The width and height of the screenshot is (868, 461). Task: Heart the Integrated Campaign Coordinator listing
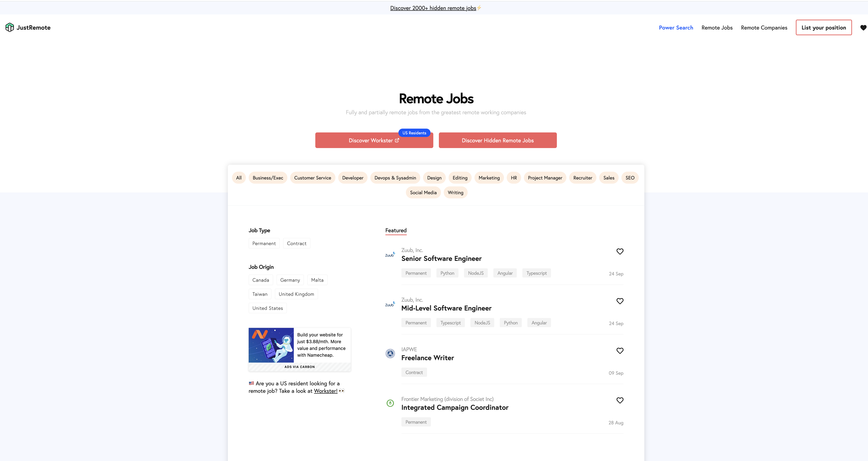tap(620, 400)
